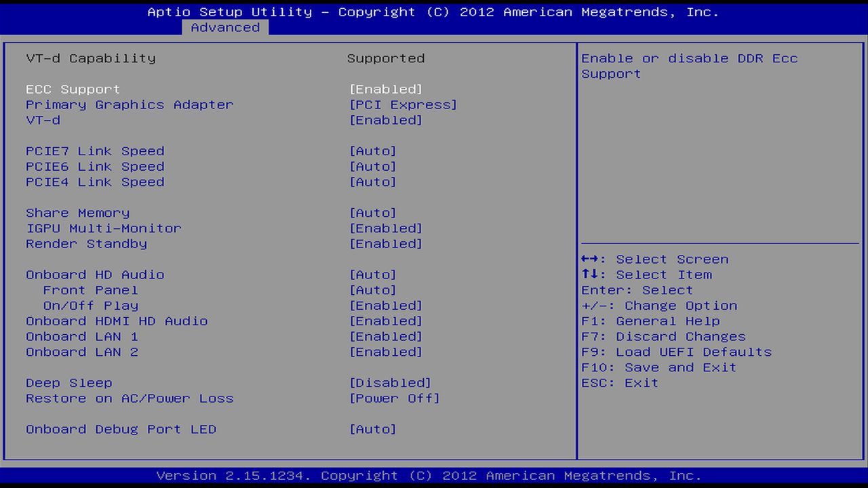Select Primary Graphics Adapter setting
This screenshot has height=488, width=868.
tap(130, 104)
